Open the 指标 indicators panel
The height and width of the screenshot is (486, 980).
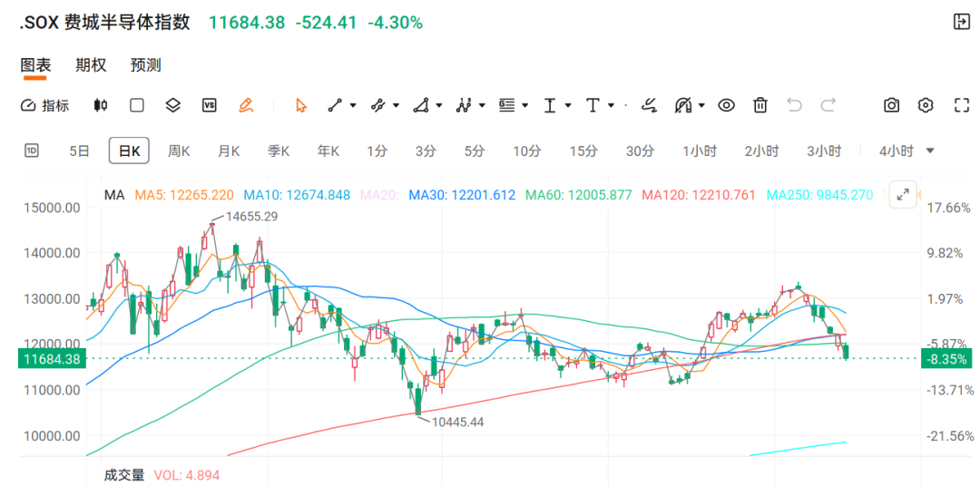(x=44, y=105)
